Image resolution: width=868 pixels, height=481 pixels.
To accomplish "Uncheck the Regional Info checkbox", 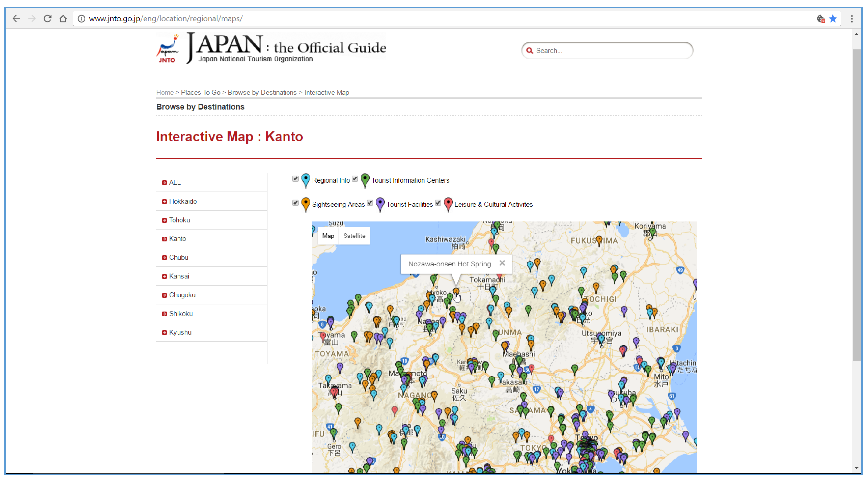I will point(295,179).
